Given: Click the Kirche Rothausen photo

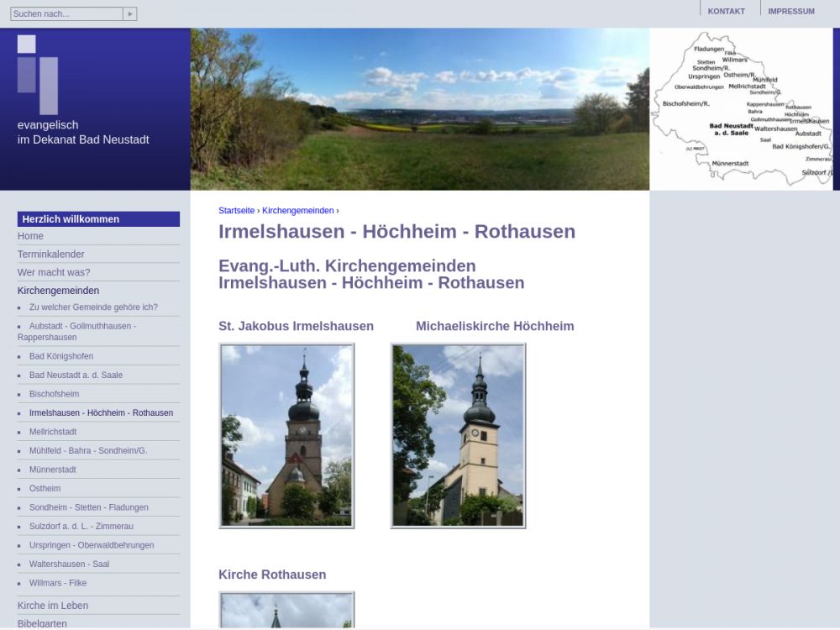Looking at the screenshot, I should pos(286,611).
